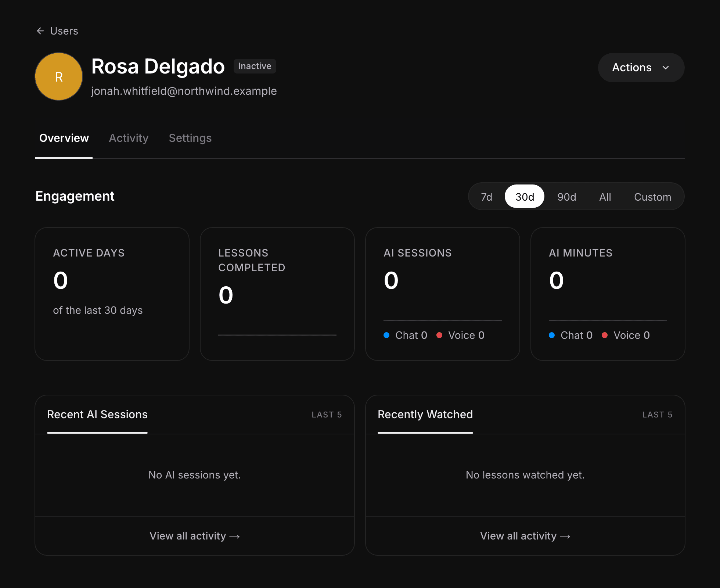The image size is (720, 588).
Task: Click 'Voice 0' in the AI Minutes card
Action: point(631,335)
